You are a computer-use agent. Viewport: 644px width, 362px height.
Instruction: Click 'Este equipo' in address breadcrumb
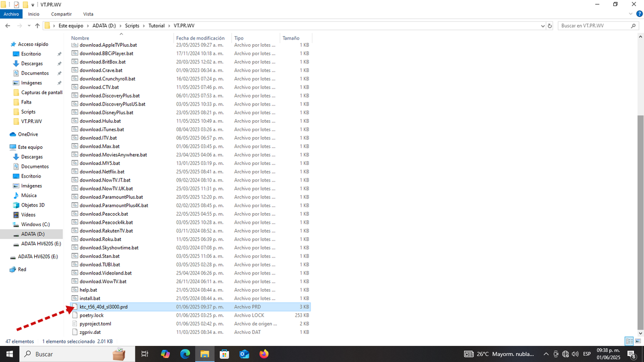click(71, 26)
